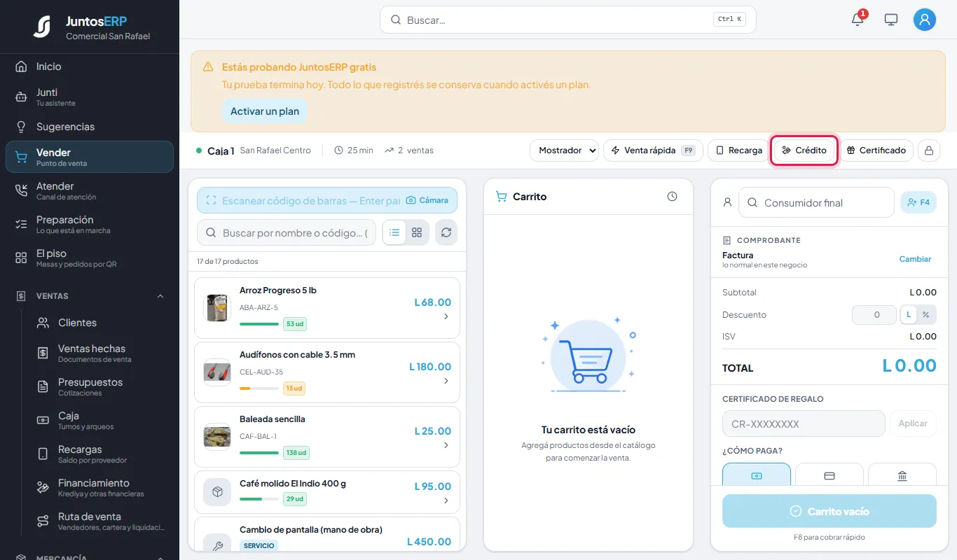This screenshot has width=957, height=560.
Task: Open Junti assistant menu item
Action: [90, 97]
